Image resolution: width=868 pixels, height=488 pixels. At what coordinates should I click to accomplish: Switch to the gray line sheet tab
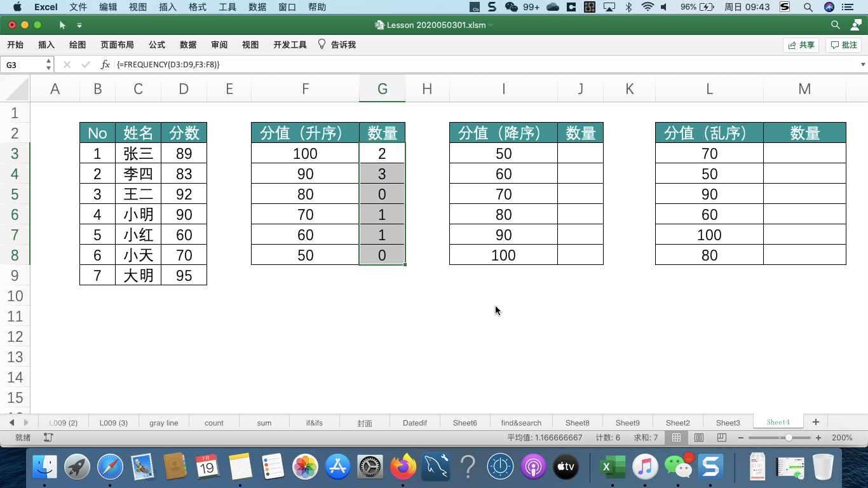click(x=164, y=423)
